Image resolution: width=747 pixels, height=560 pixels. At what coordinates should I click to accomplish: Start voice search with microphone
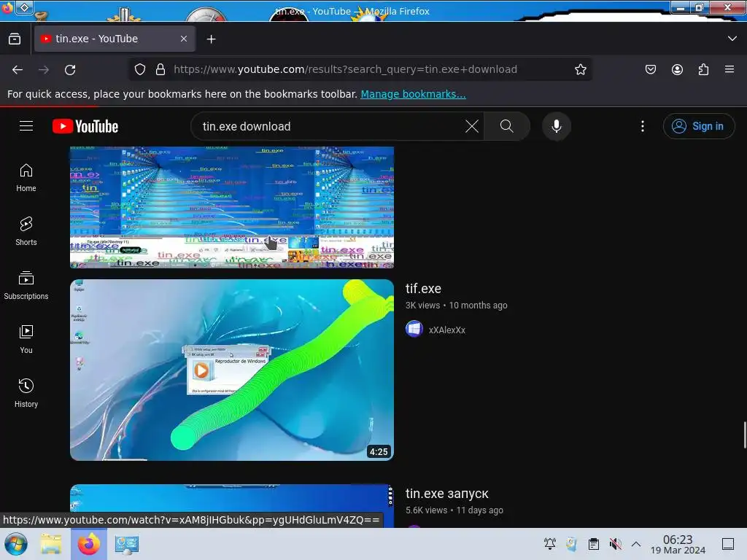coord(556,126)
